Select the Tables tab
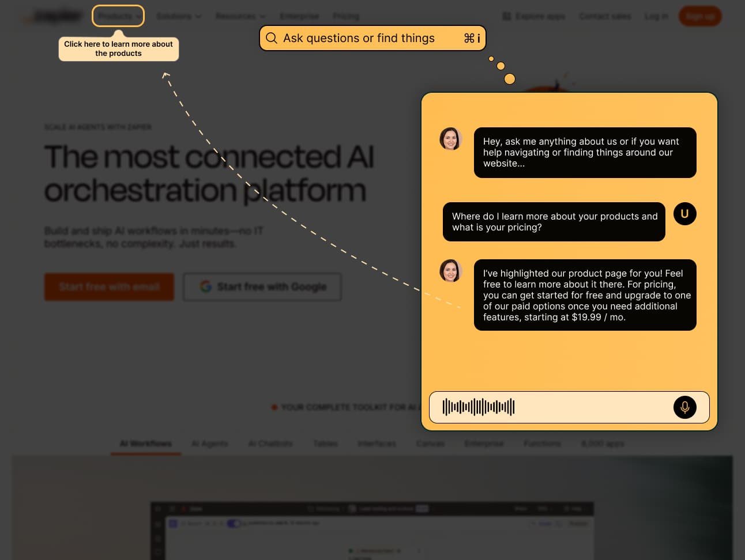Image resolution: width=745 pixels, height=560 pixels. 325,444
